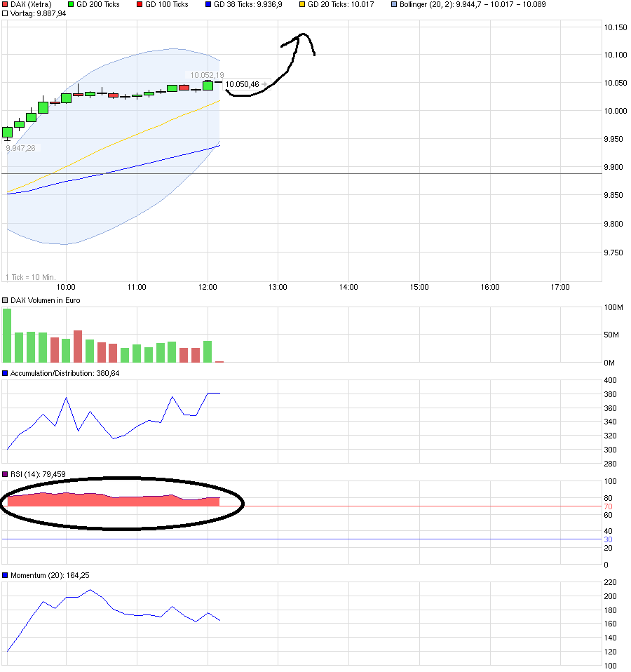Click the 14:00 time axis label
The height and width of the screenshot is (672, 631).
[348, 287]
